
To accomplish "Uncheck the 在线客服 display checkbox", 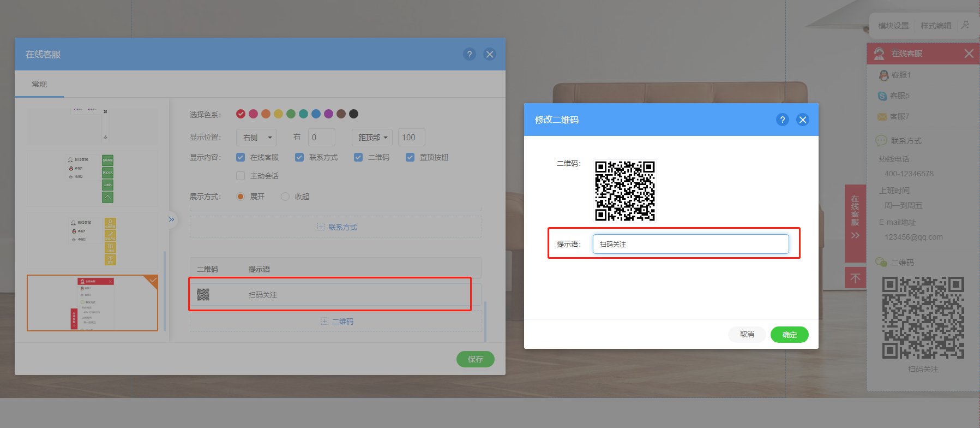I will click(241, 157).
